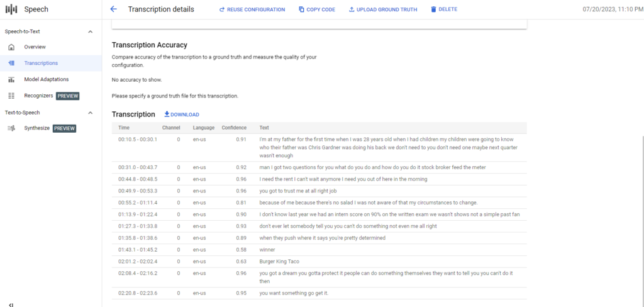Image resolution: width=644 pixels, height=307 pixels.
Task: Click confidence value 0.63
Action: click(241, 261)
